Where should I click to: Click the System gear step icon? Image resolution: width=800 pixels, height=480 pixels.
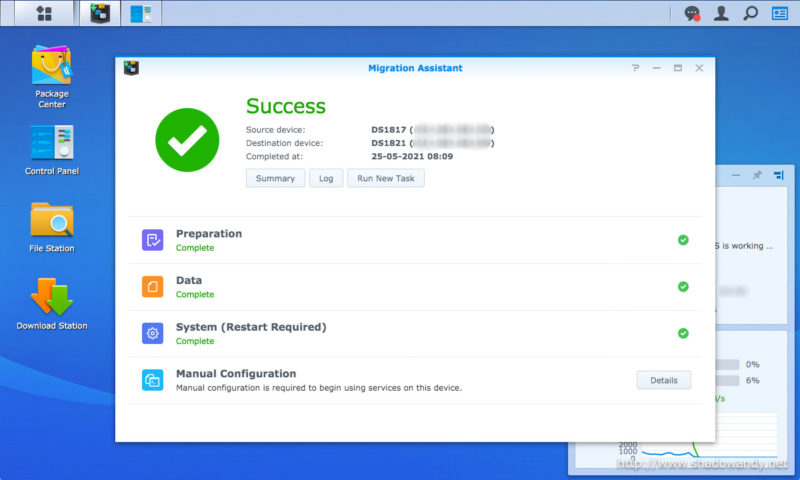point(153,333)
